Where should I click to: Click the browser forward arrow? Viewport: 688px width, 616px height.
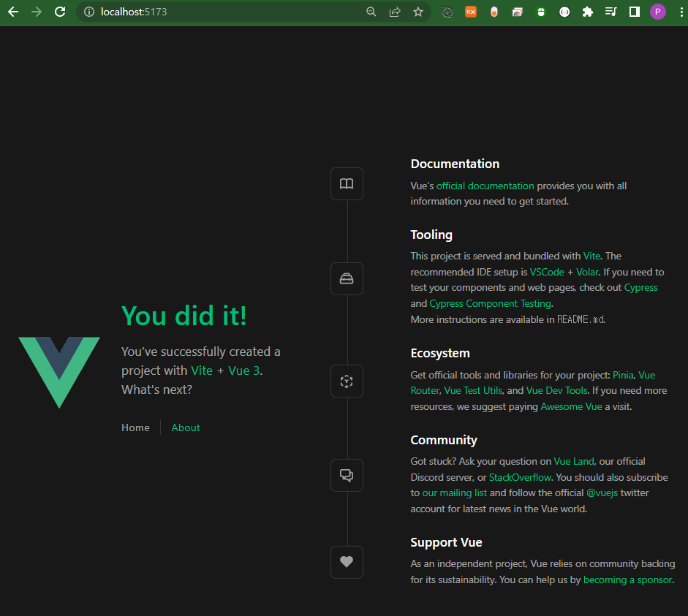click(x=37, y=12)
